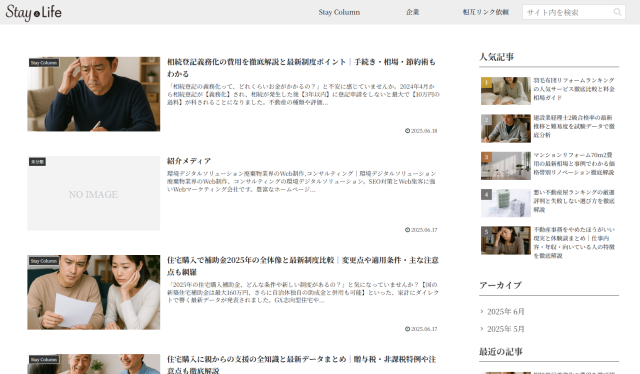Open the couple reading paper thumbnail
640x374 pixels.
pos(93,292)
